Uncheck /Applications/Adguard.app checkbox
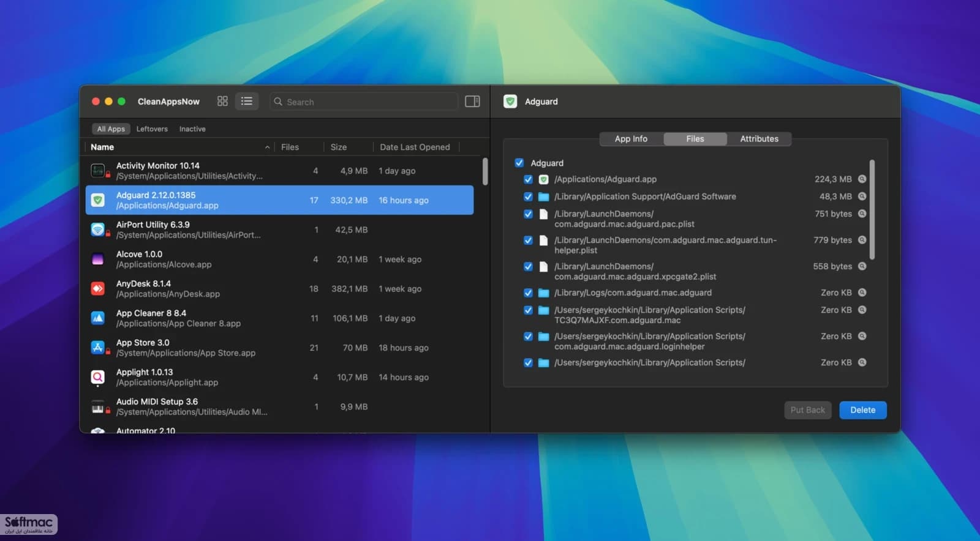Screen dimensions: 980x541 tap(528, 179)
